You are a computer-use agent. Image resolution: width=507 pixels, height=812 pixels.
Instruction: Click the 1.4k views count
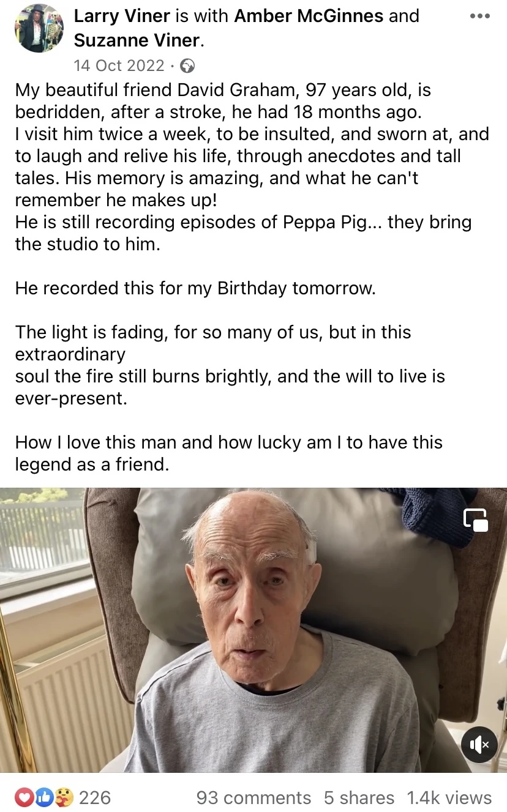pos(449,797)
